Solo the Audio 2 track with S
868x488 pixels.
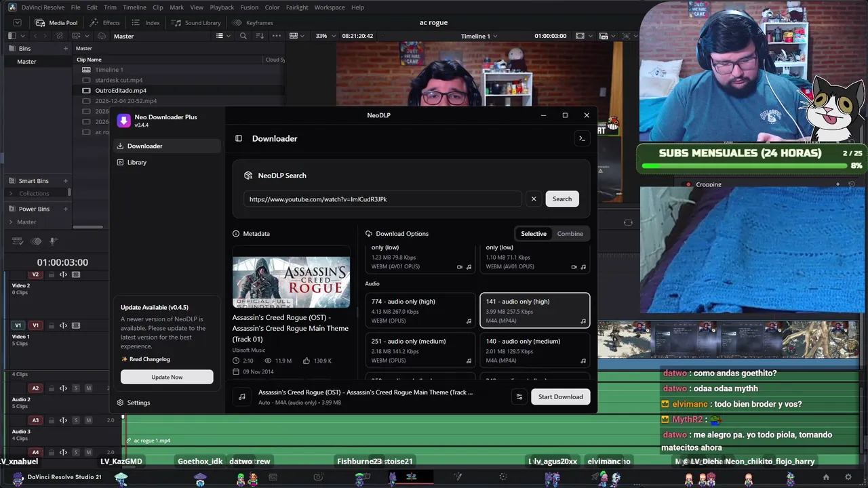click(76, 388)
